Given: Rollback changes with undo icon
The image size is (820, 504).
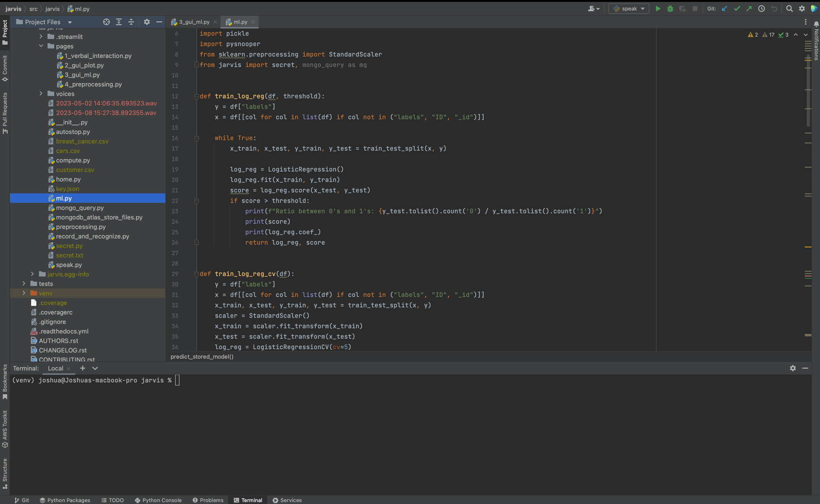Looking at the screenshot, I should (774, 9).
